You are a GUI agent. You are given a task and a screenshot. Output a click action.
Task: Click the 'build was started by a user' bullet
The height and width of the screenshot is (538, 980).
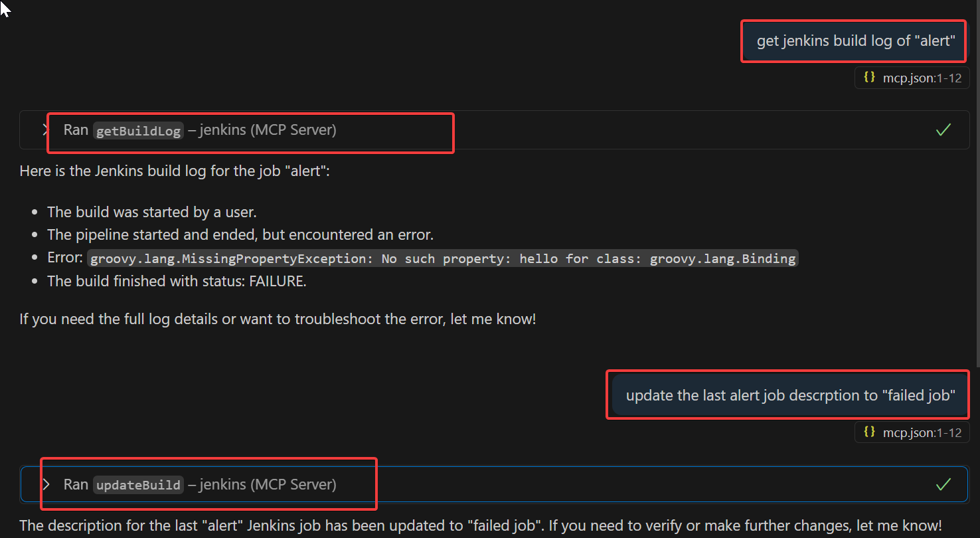tap(151, 212)
